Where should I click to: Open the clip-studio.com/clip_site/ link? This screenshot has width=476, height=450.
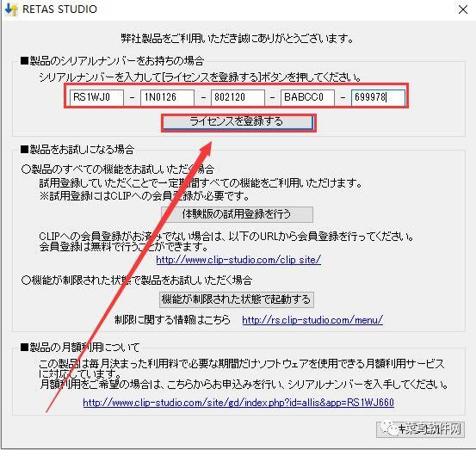(238, 260)
